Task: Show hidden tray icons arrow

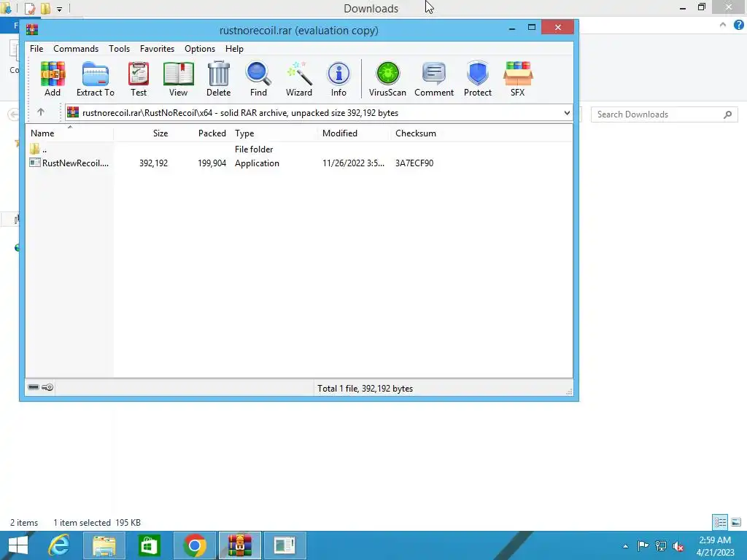Action: tap(625, 546)
